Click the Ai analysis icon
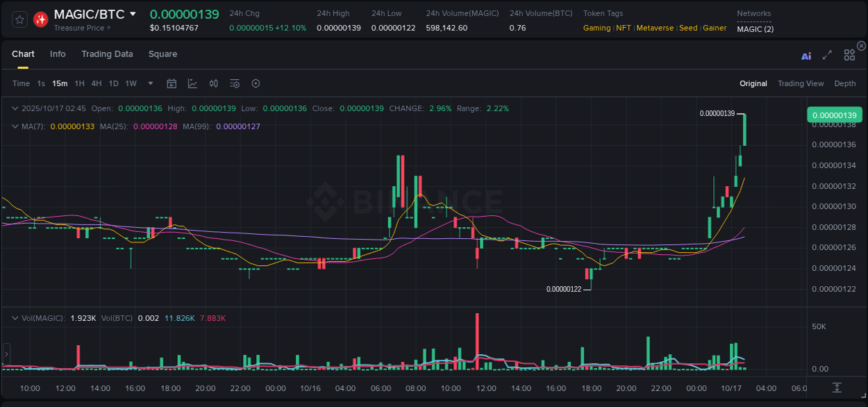The width and height of the screenshot is (868, 407). (x=806, y=56)
